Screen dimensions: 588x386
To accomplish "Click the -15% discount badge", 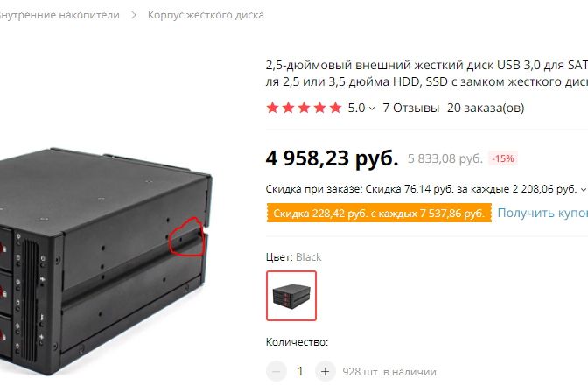I will tap(503, 158).
